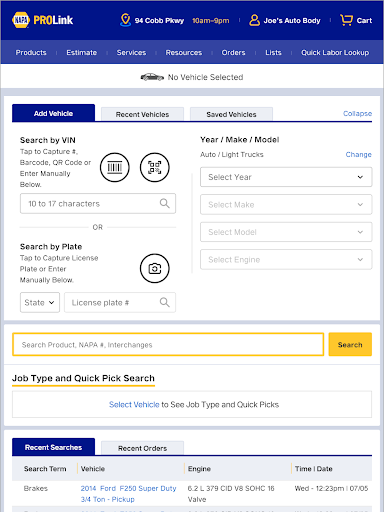
Task: Switch to the Recent Vehicles tab
Action: [x=142, y=114]
